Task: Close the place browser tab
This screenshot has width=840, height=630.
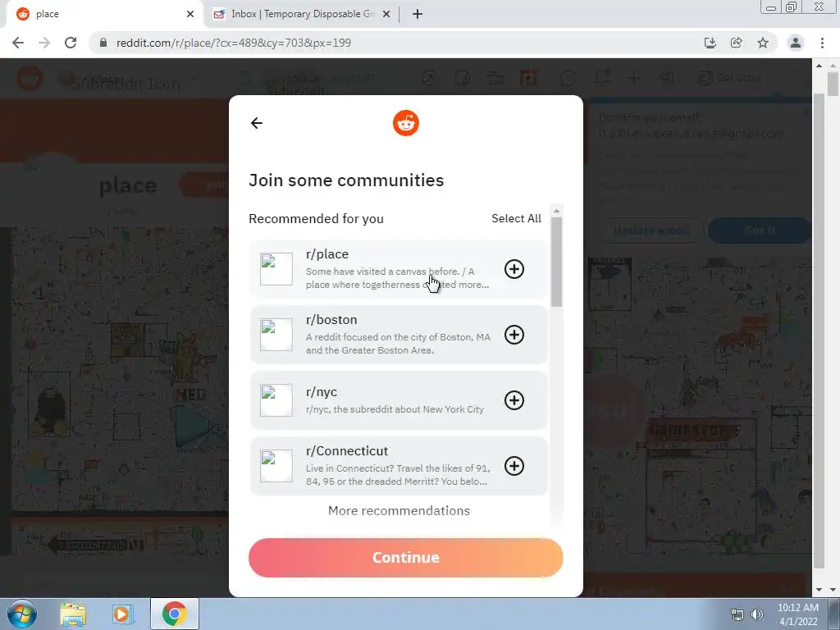Action: [x=190, y=14]
